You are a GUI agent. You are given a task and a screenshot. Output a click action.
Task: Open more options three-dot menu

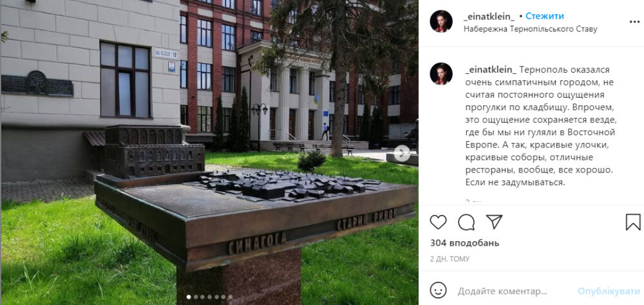pyautogui.click(x=634, y=21)
